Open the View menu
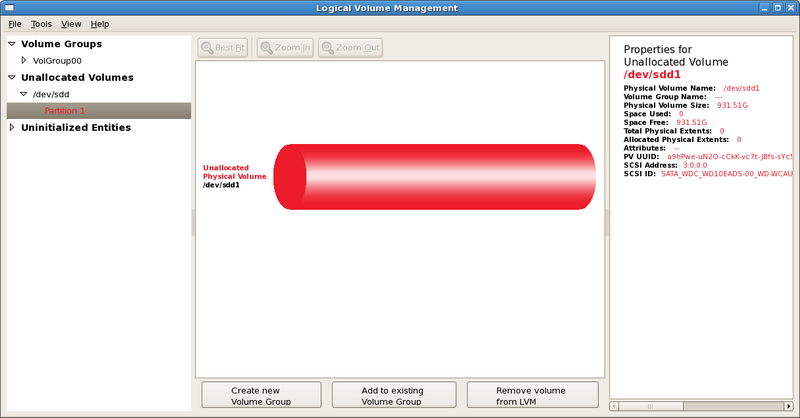 tap(71, 23)
